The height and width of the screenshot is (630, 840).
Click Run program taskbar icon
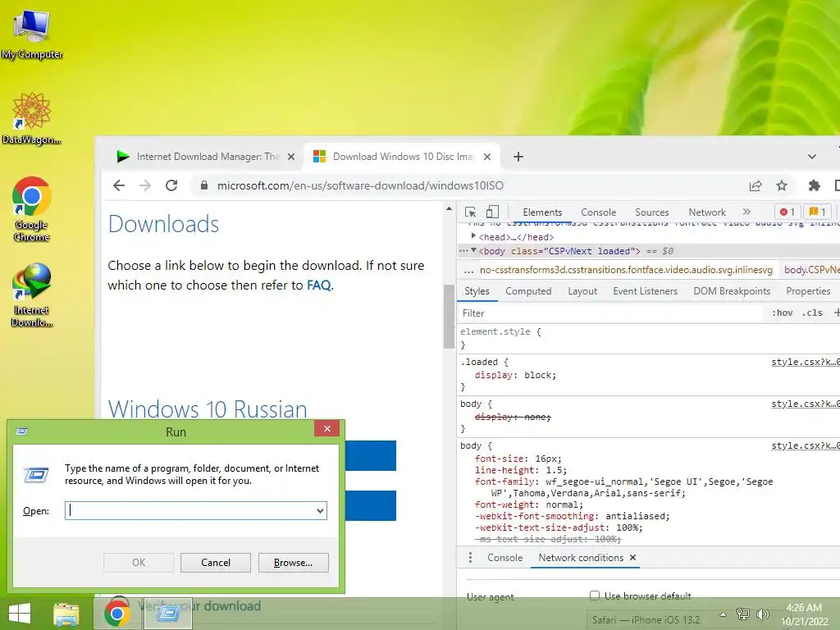(168, 614)
